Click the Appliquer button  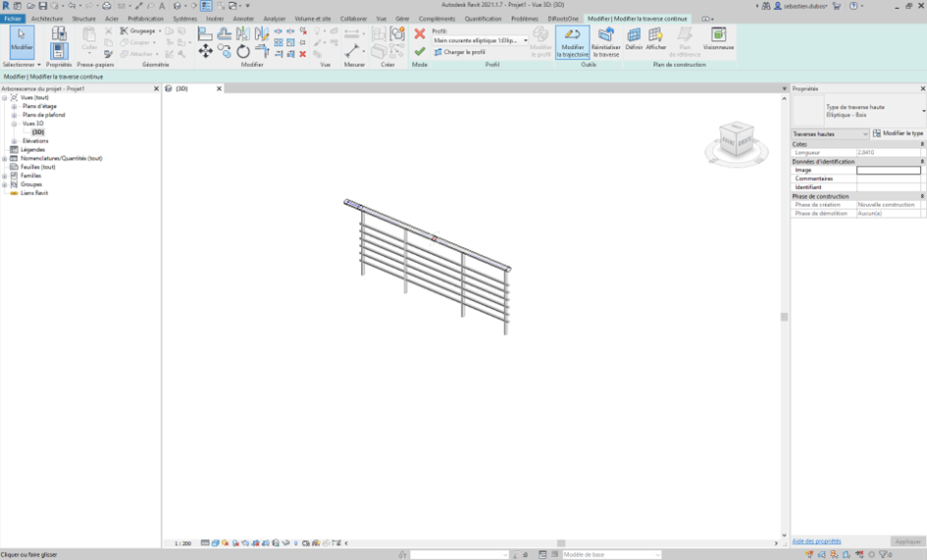(907, 541)
